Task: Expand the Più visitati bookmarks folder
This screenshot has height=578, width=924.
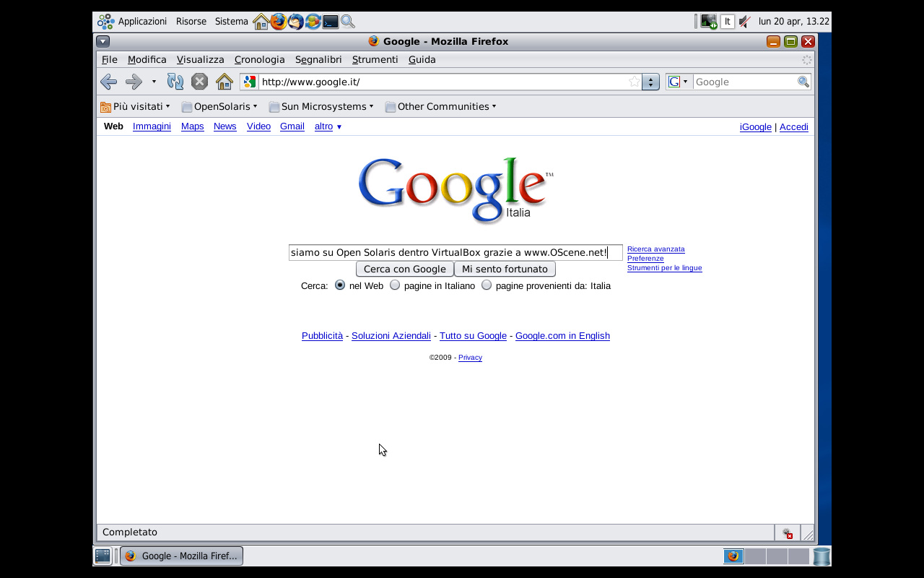Action: (135, 106)
